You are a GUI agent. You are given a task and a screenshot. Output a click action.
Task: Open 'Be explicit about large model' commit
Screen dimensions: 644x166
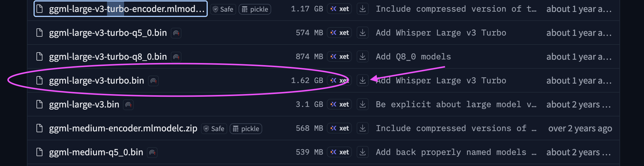456,104
